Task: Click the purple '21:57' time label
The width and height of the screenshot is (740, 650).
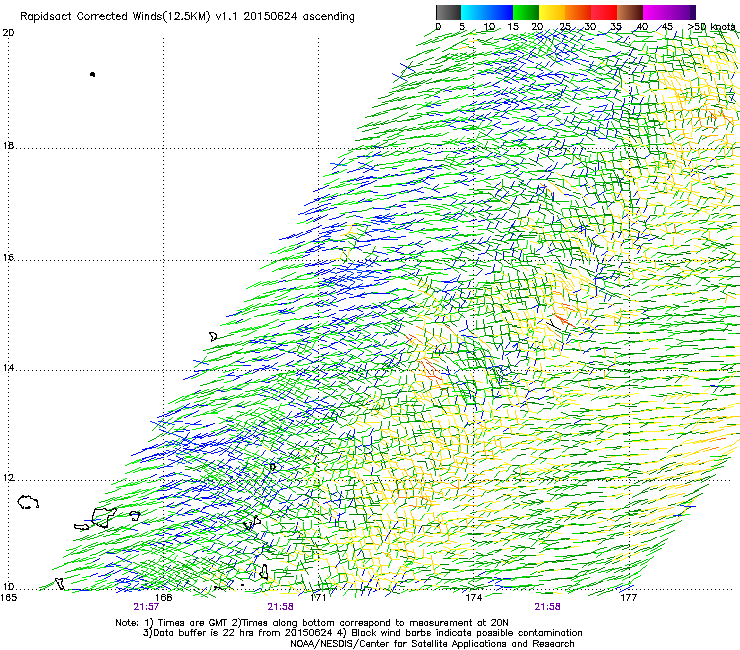Action: tap(146, 607)
